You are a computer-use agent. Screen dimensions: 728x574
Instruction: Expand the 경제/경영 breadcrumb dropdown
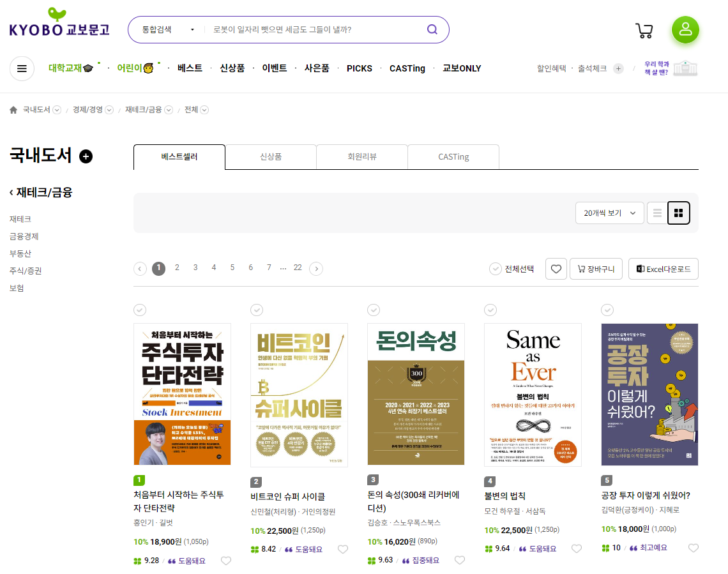[x=109, y=110]
